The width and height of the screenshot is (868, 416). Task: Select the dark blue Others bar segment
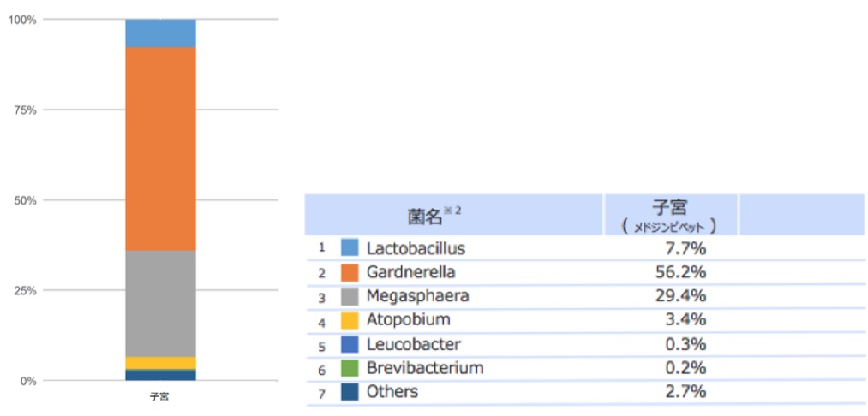160,376
